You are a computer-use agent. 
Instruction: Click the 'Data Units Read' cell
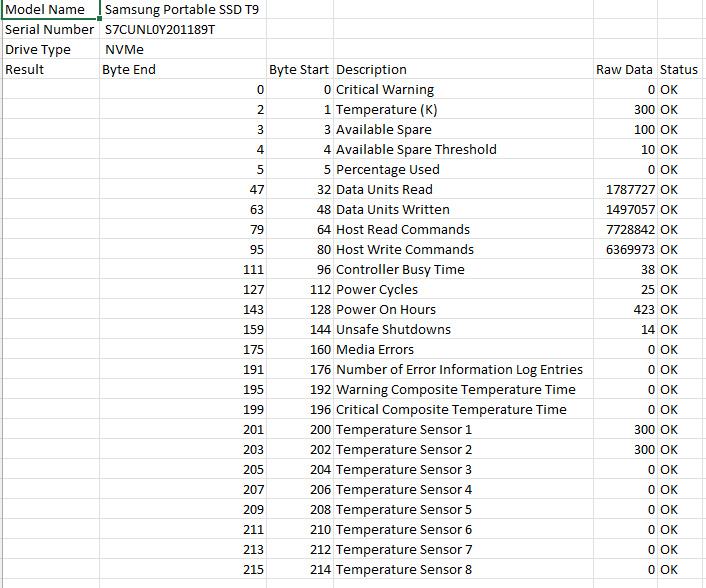point(463,189)
